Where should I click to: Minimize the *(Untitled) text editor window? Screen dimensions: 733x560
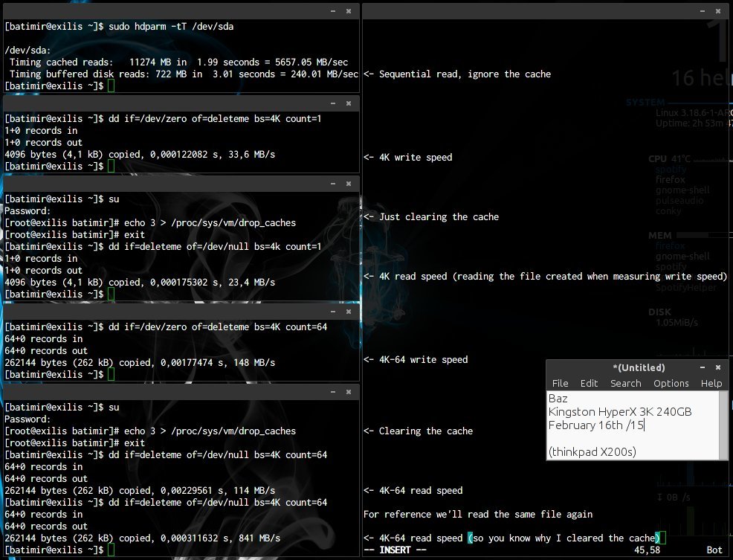(x=703, y=367)
